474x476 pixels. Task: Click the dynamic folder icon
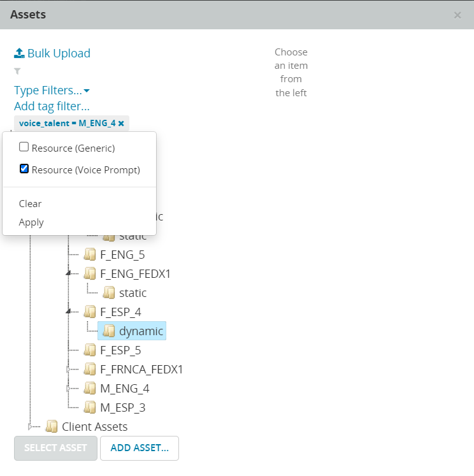pos(109,331)
